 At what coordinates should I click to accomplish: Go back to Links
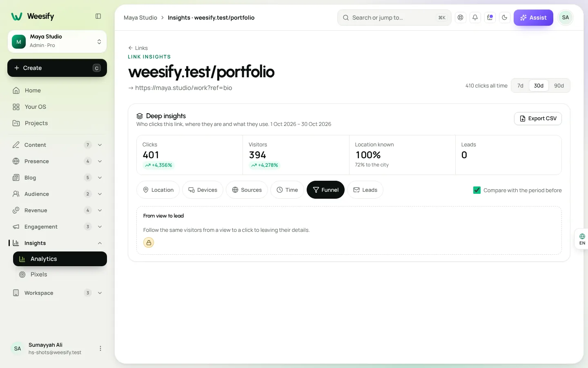138,48
